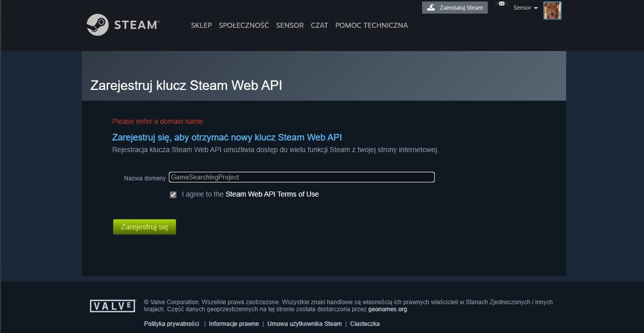
Task: Click the Steam logo in the header
Action: 123,24
